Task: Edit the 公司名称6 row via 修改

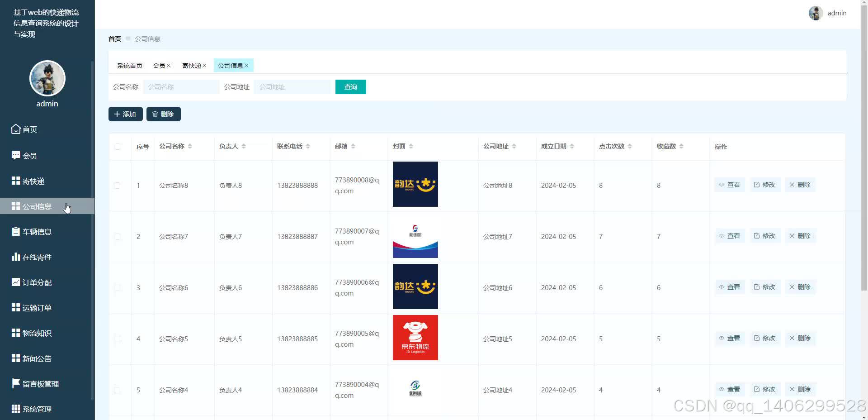Action: click(764, 287)
